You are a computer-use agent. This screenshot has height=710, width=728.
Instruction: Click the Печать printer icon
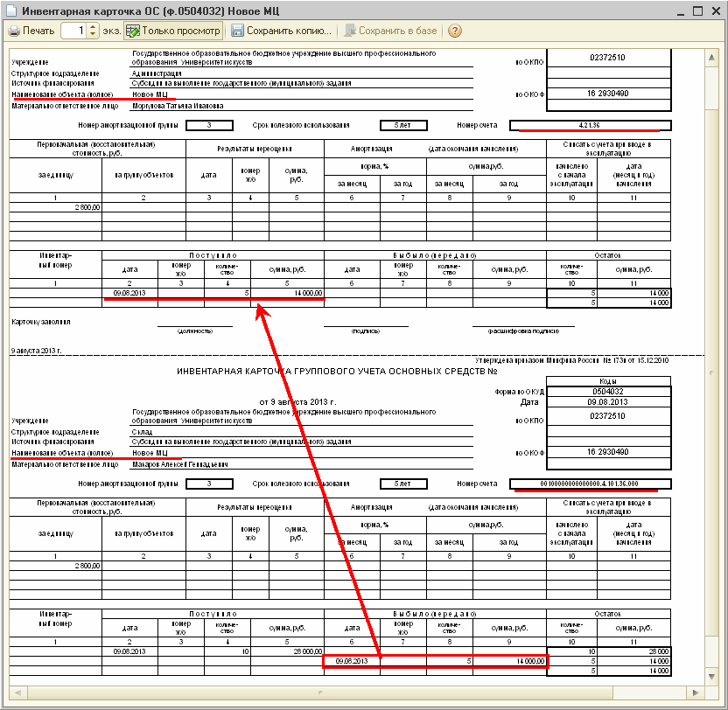pos(14,31)
